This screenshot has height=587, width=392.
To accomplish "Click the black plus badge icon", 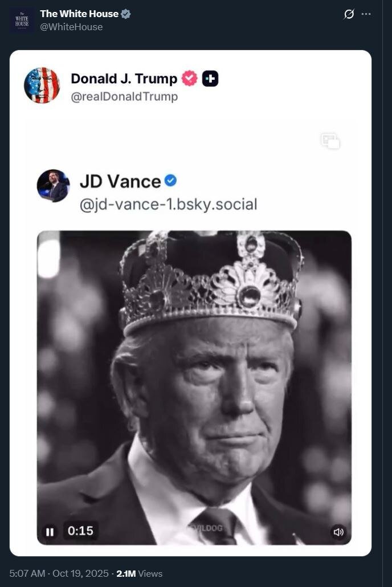I will (x=210, y=79).
